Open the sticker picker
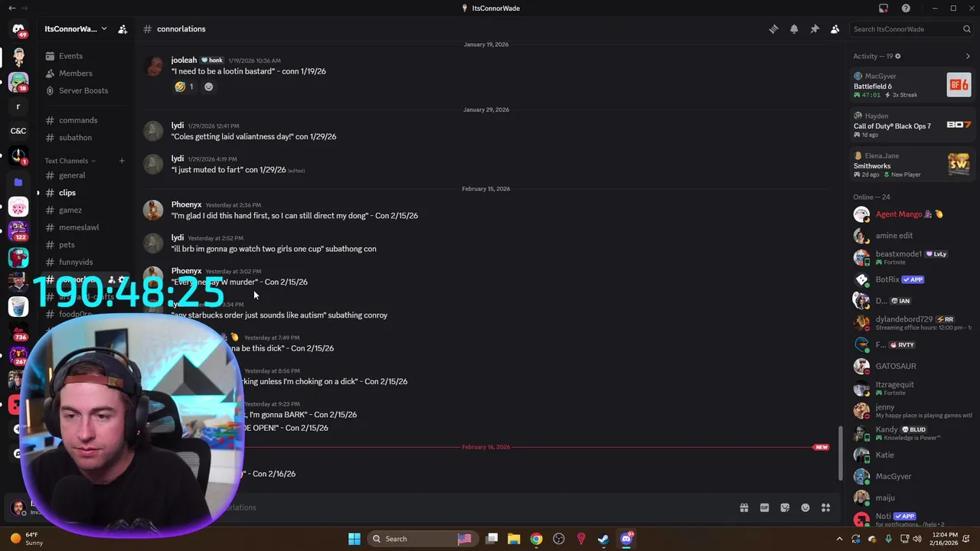Viewport: 980px width, 551px height. tap(785, 507)
